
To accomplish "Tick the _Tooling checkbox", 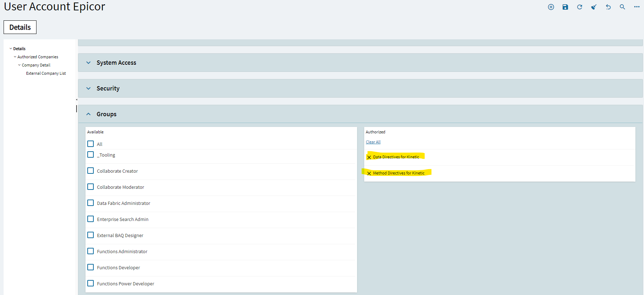I will (x=91, y=154).
